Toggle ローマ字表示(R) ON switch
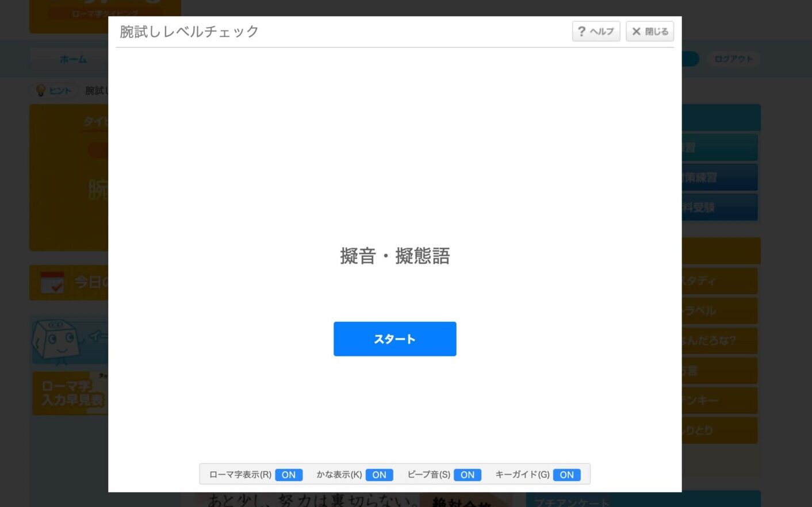This screenshot has height=507, width=812. 288,475
